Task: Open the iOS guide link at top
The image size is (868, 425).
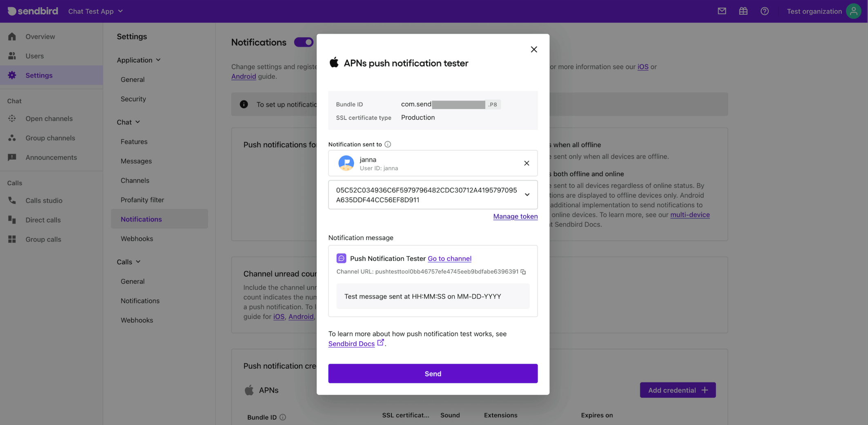Action: tap(643, 67)
